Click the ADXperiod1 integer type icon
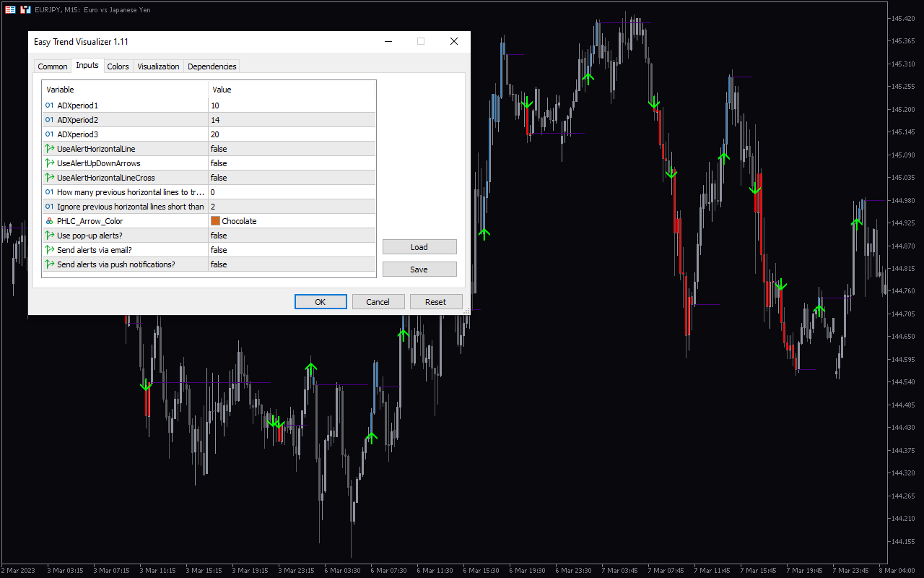924x578 pixels. point(50,105)
